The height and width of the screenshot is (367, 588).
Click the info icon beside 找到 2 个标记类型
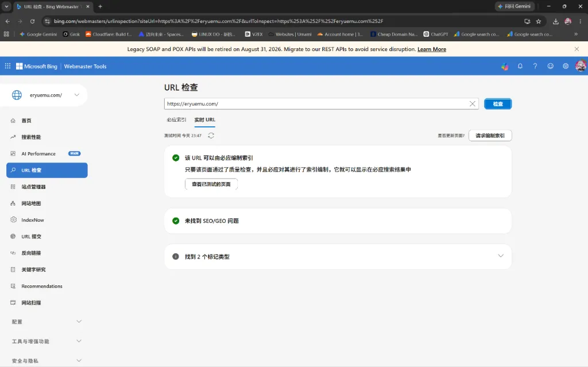[x=176, y=256]
